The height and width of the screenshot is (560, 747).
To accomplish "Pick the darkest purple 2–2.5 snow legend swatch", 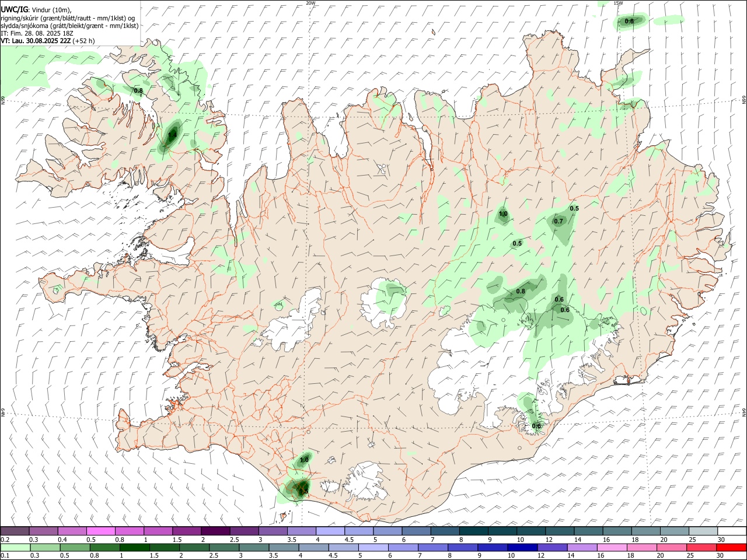I will (215, 531).
